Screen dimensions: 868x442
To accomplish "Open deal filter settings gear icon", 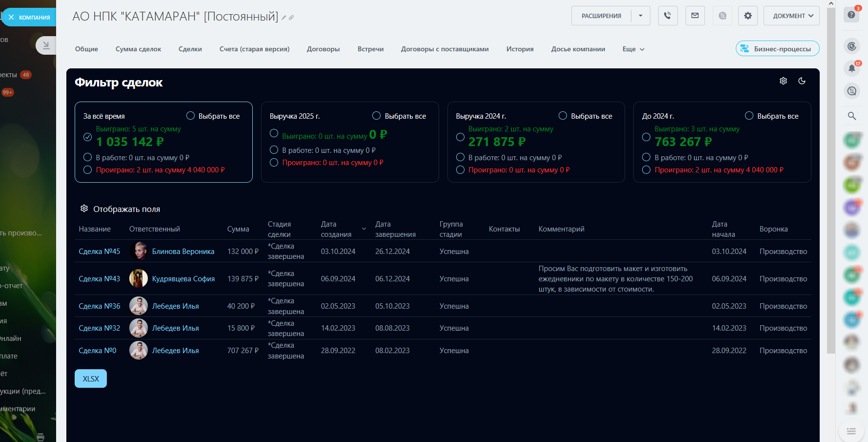I will point(783,81).
